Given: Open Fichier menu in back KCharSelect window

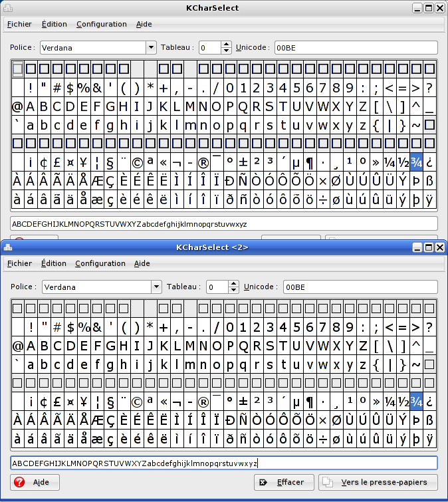Looking at the screenshot, I should pyautogui.click(x=19, y=24).
